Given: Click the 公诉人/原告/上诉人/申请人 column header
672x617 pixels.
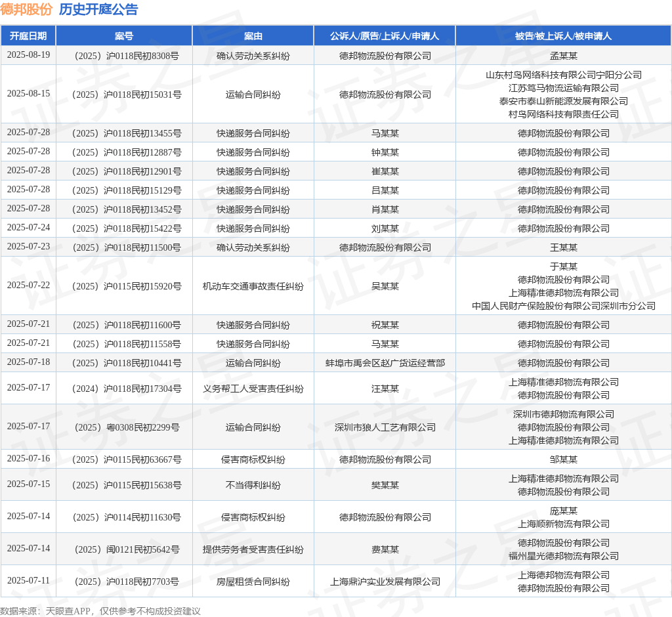Looking at the screenshot, I should coord(385,36).
